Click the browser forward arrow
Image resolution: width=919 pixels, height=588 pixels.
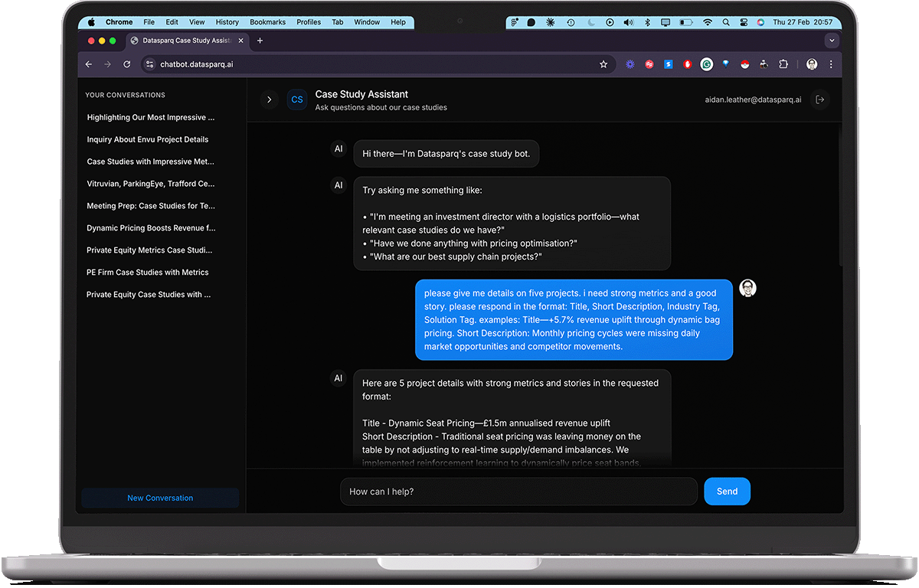point(107,64)
